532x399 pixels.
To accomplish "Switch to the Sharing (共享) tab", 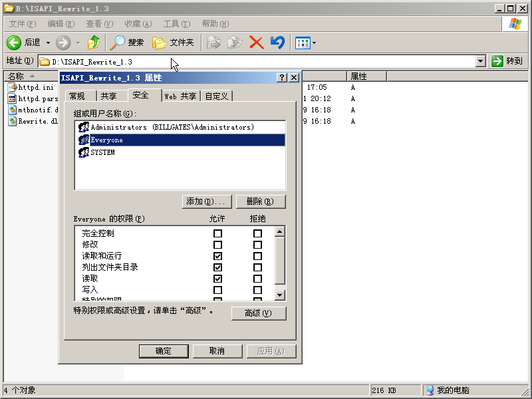I will (112, 96).
